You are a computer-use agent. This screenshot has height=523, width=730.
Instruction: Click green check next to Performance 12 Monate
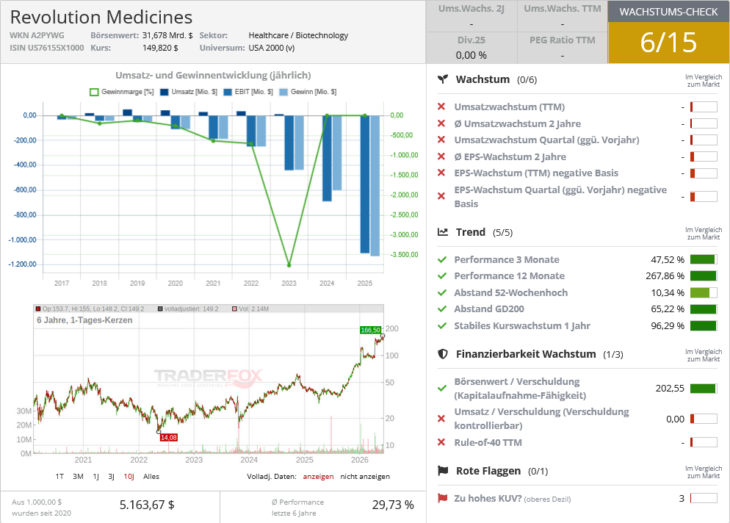pyautogui.click(x=442, y=276)
